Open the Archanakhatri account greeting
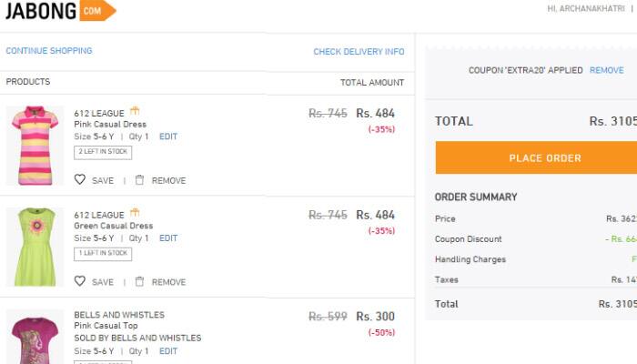 pyautogui.click(x=586, y=8)
